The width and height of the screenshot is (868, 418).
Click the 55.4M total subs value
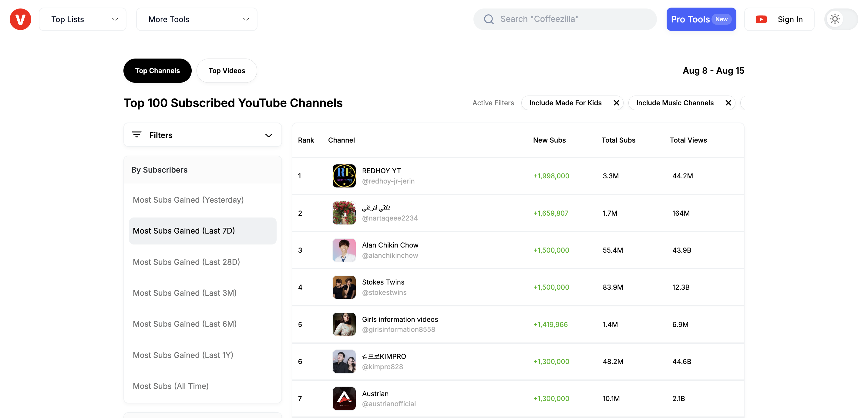click(613, 250)
